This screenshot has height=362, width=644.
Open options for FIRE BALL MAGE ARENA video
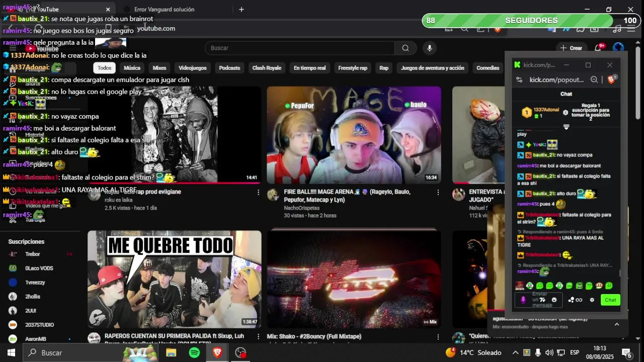[x=438, y=192]
